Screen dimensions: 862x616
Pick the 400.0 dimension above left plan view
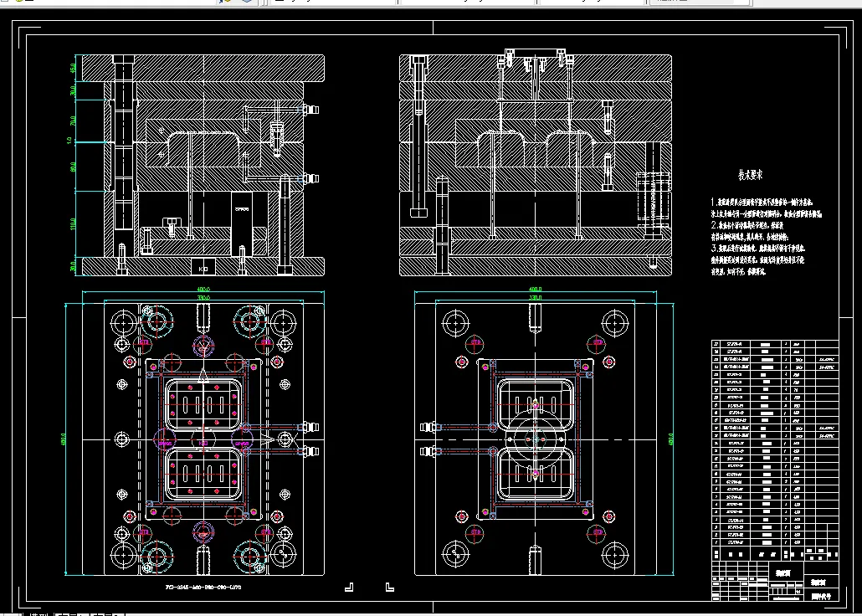point(203,290)
